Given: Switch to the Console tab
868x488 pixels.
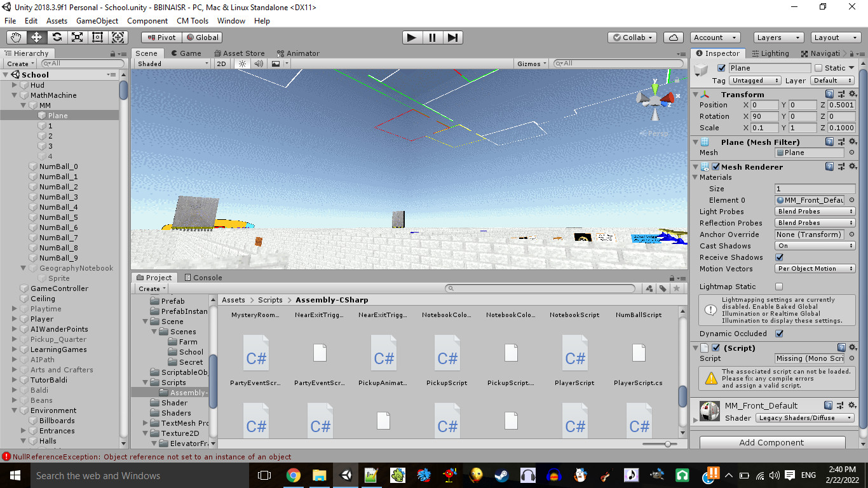Looking at the screenshot, I should (203, 278).
